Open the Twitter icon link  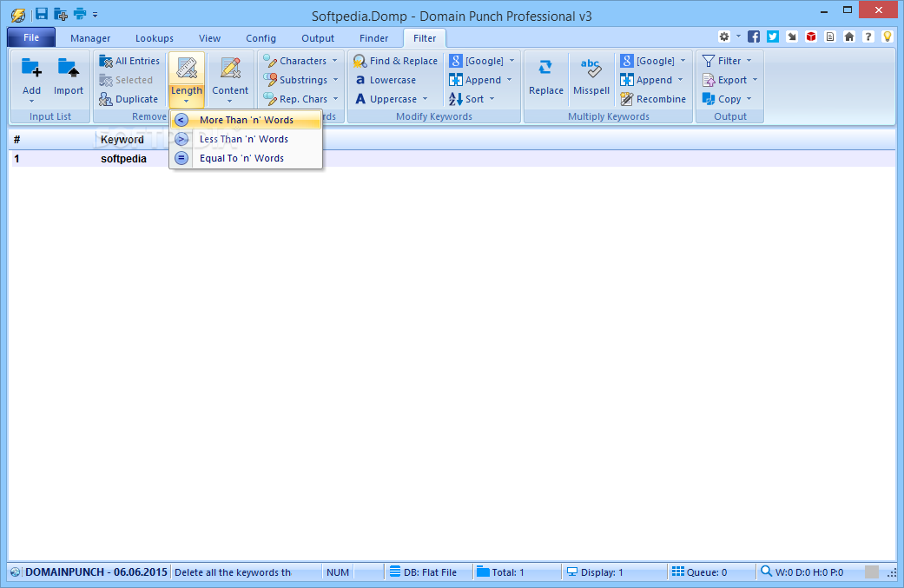(x=773, y=36)
